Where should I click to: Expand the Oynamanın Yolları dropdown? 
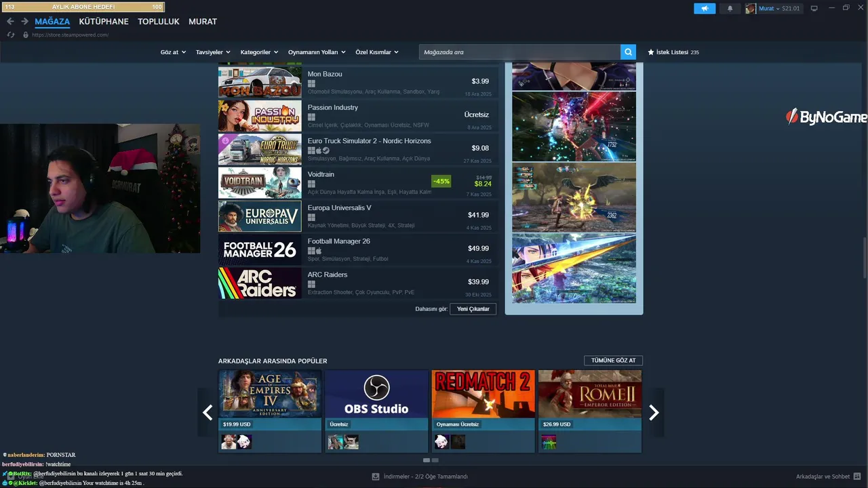point(317,52)
